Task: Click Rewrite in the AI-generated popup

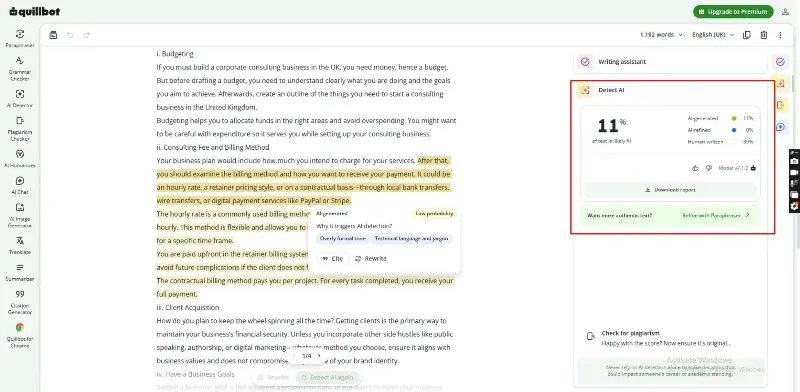Action: coord(371,258)
